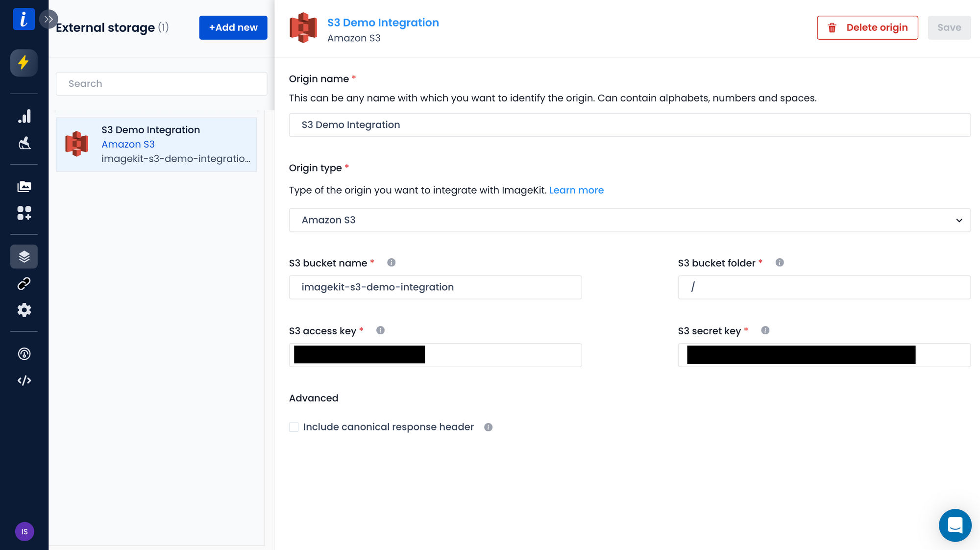Click the trash icon in Delete origin
Screen dimensions: 980x550
click(832, 28)
